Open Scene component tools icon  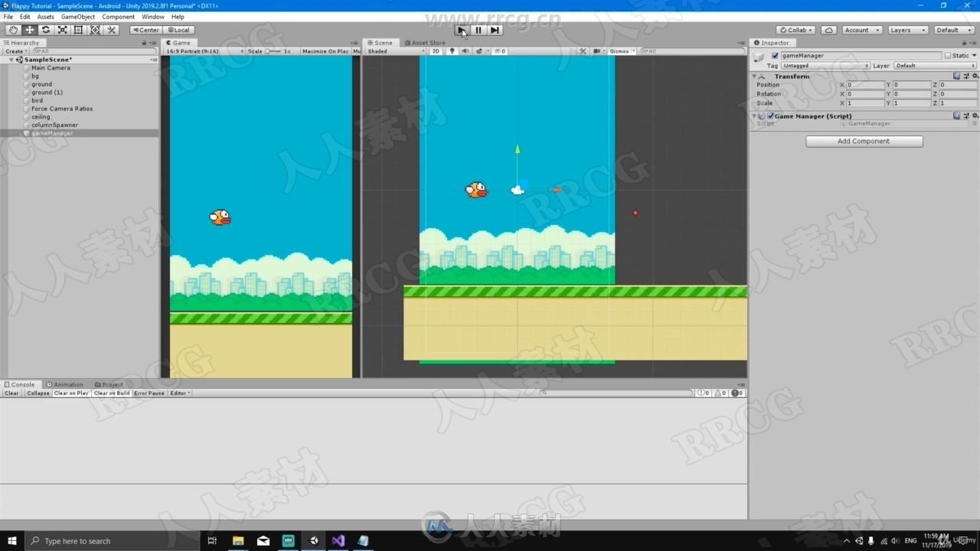coord(583,51)
